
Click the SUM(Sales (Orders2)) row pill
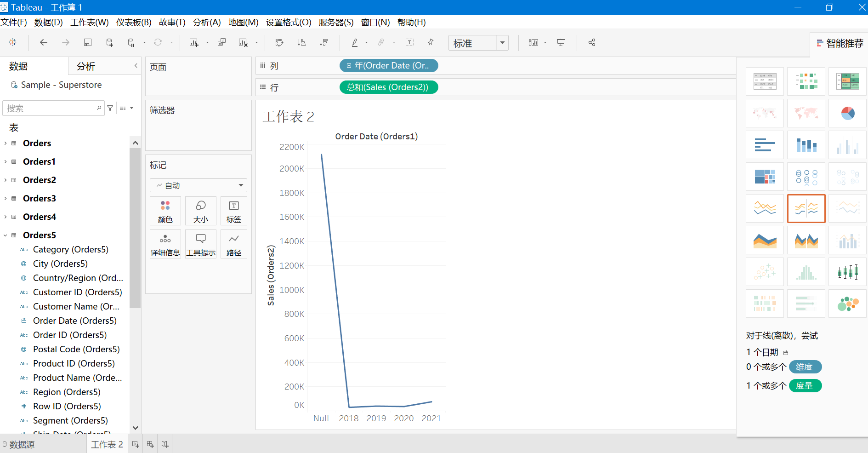[x=389, y=87]
